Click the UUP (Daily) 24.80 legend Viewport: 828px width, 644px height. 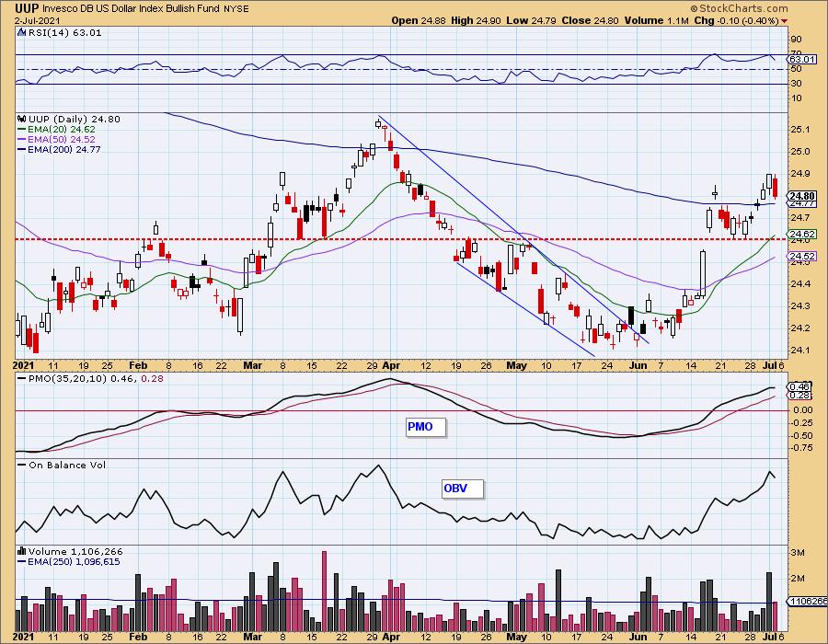click(75, 119)
